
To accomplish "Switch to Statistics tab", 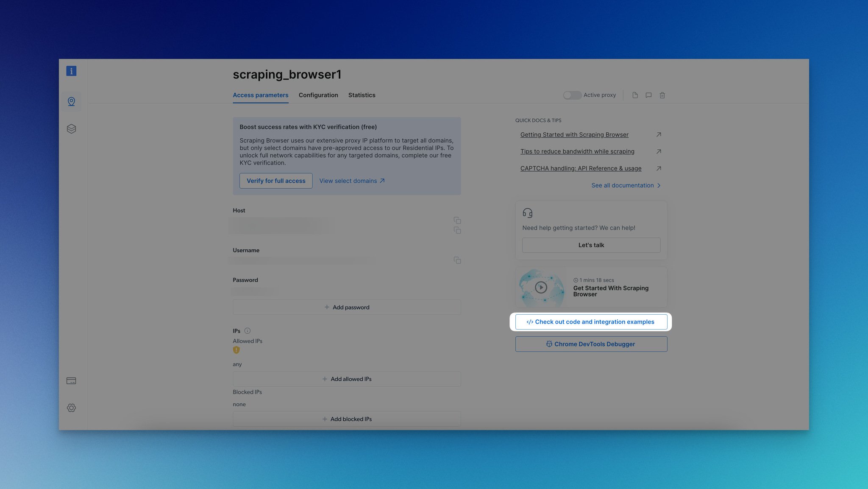I will (362, 95).
